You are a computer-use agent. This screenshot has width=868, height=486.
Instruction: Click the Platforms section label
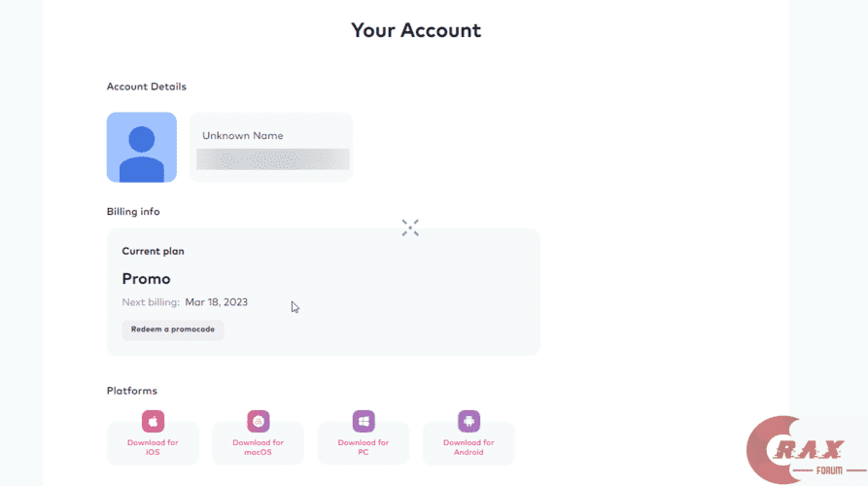(x=131, y=391)
